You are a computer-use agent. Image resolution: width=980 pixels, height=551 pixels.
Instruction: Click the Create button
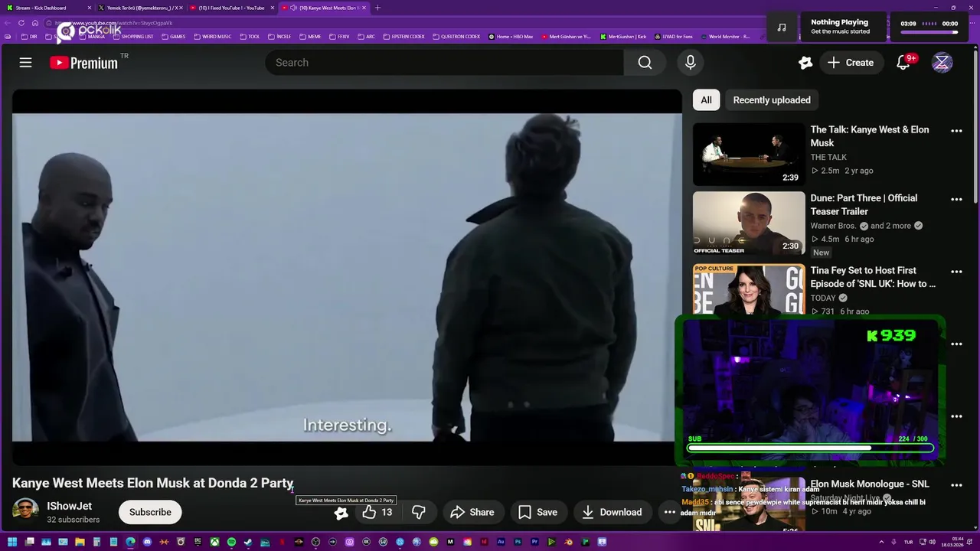[x=851, y=63]
